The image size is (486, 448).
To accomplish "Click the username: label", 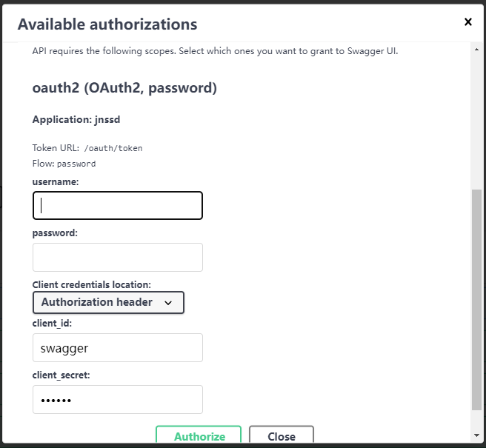I will click(x=56, y=181).
